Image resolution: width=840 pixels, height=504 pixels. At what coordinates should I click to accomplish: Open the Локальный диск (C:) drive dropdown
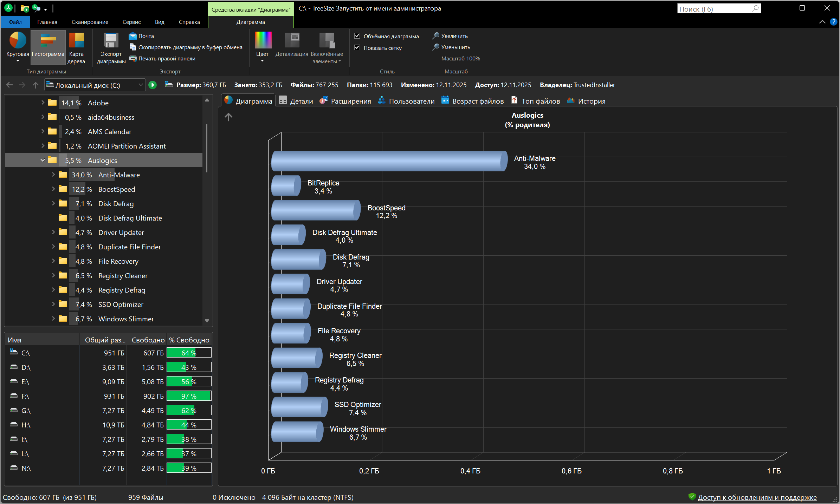[x=141, y=85]
